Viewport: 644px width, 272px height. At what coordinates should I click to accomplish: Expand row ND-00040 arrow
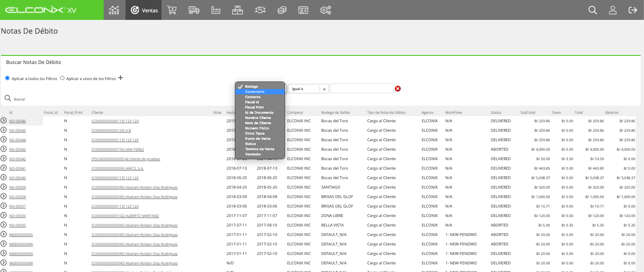(x=4, y=178)
